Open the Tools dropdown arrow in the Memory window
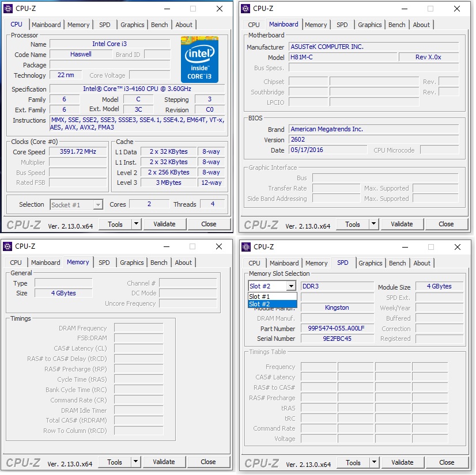Image resolution: width=476 pixels, height=475 pixels. point(135,462)
